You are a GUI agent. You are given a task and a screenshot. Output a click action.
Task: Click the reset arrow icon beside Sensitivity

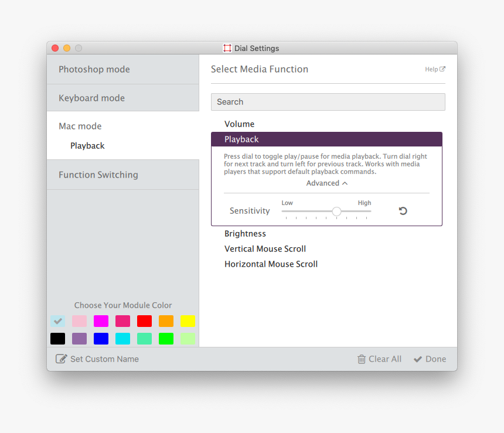[x=403, y=210]
